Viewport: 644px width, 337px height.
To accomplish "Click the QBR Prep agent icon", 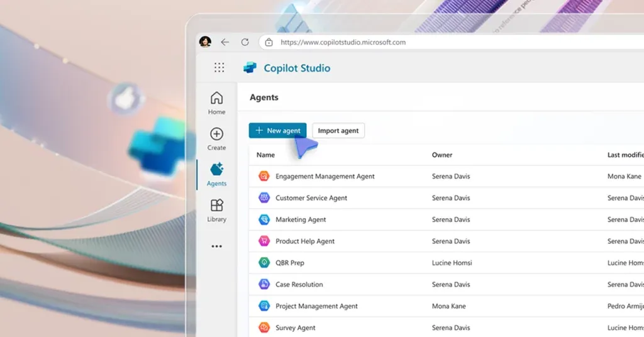I will point(264,263).
